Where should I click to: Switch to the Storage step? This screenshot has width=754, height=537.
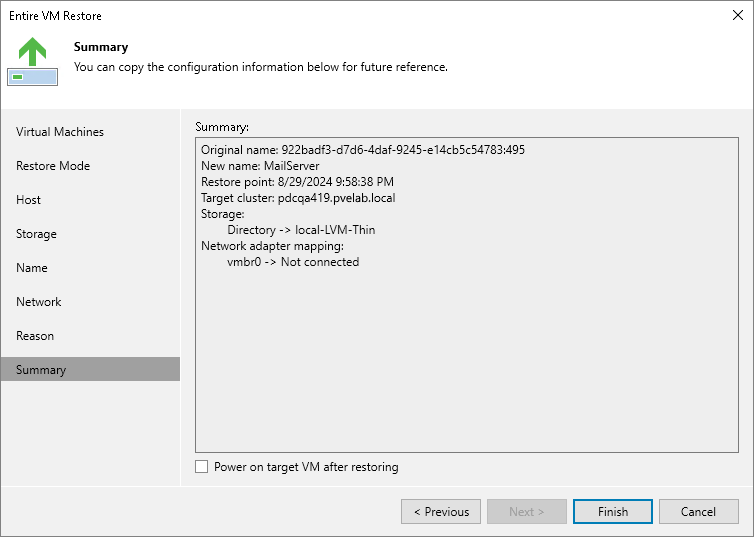click(36, 234)
